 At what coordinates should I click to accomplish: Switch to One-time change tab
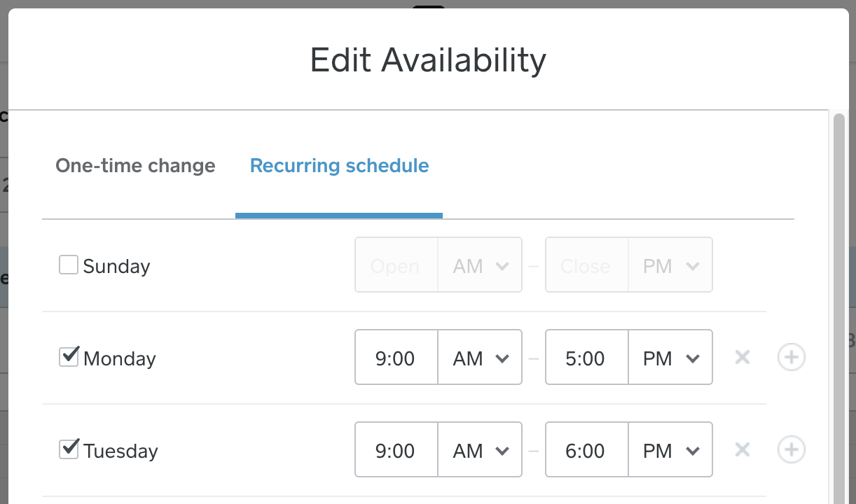pos(135,166)
